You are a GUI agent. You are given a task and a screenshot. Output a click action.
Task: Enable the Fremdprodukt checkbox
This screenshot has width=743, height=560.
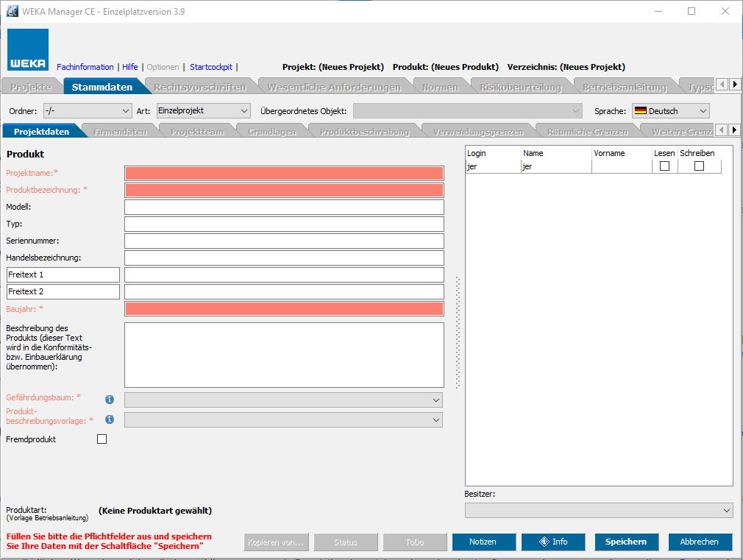(102, 439)
